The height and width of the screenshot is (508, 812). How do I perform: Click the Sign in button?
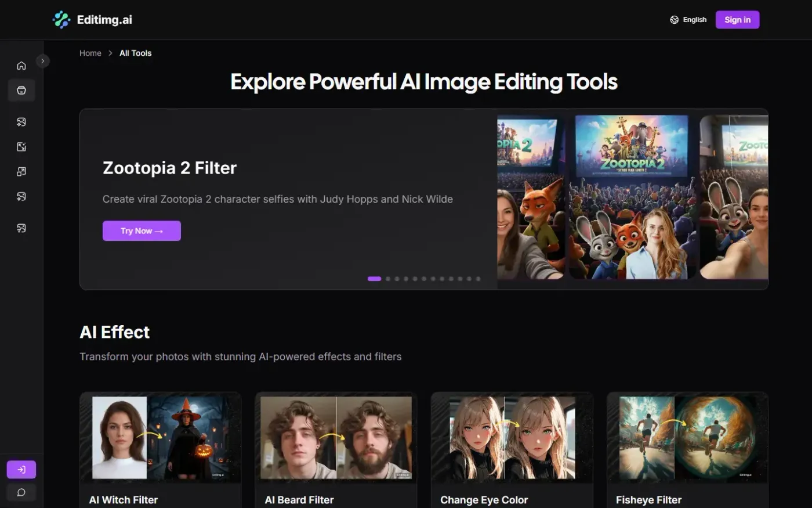pyautogui.click(x=737, y=20)
